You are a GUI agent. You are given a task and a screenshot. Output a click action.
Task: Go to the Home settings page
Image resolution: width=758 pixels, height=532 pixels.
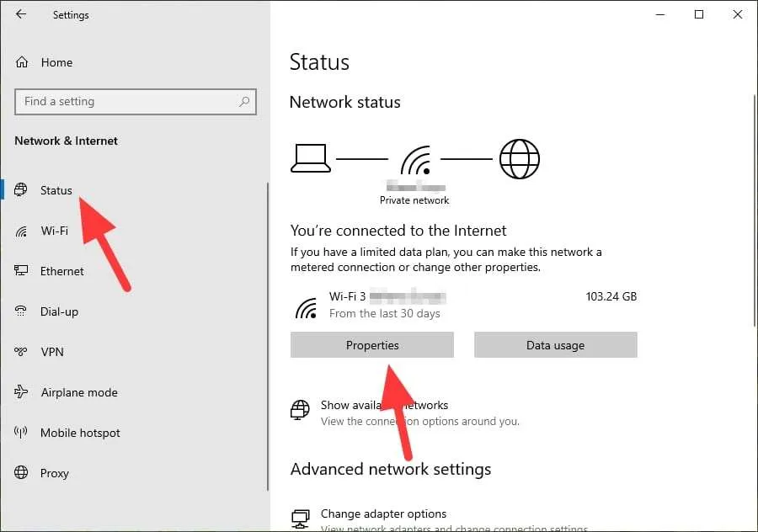[56, 62]
